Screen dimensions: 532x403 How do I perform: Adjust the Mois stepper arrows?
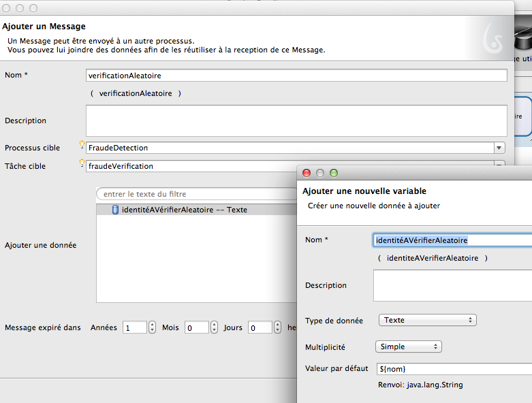click(x=214, y=327)
